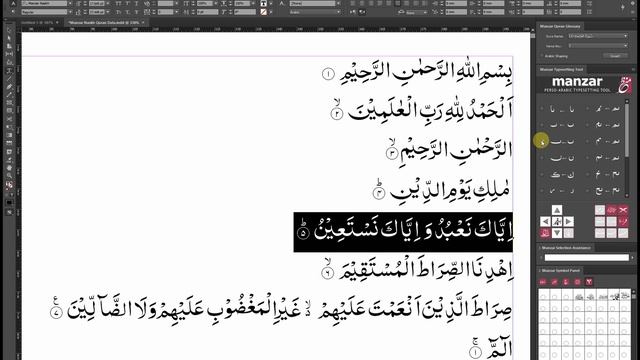This screenshot has height=360, width=640.
Task: Open the font family dropdown arrow
Action: (x=70, y=3)
